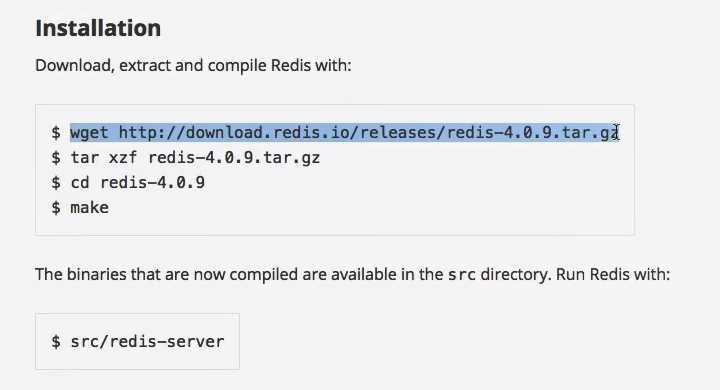Click the word wget in first command

coord(89,133)
